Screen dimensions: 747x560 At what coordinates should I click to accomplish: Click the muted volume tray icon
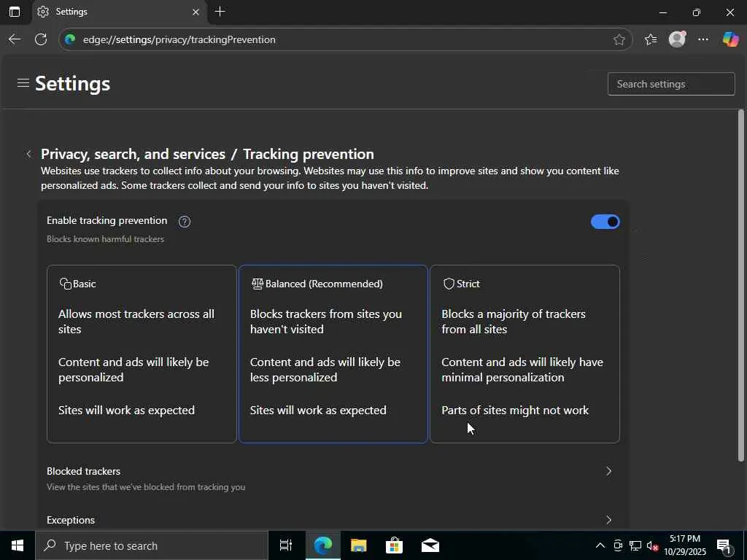[652, 545]
